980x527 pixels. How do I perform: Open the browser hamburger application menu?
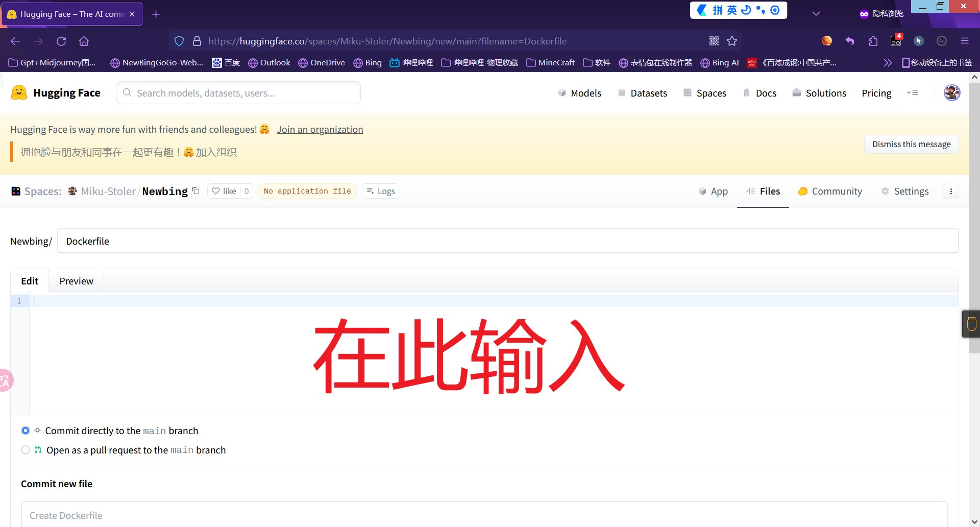(x=964, y=41)
